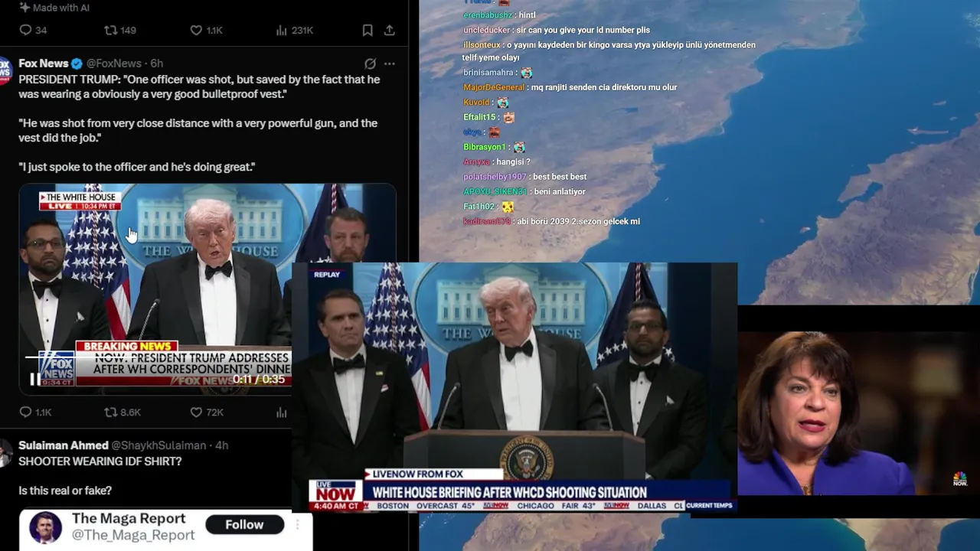Click chat username polatshelby1907
Image resolution: width=980 pixels, height=551 pixels.
(495, 177)
